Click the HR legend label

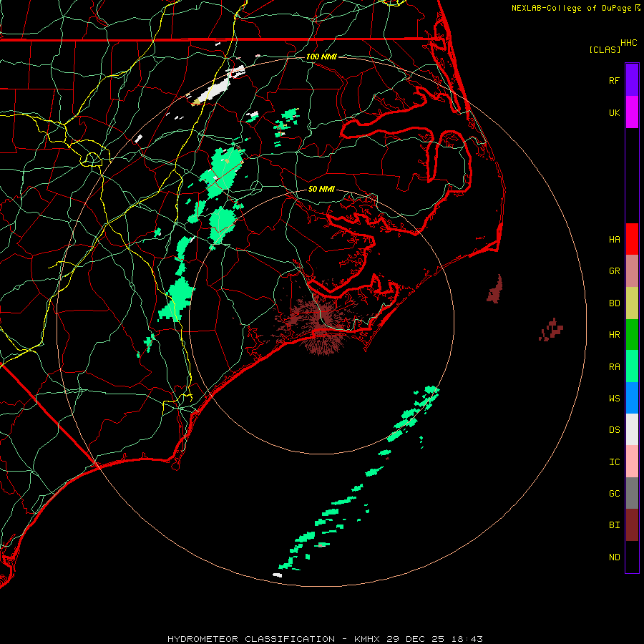pos(614,335)
